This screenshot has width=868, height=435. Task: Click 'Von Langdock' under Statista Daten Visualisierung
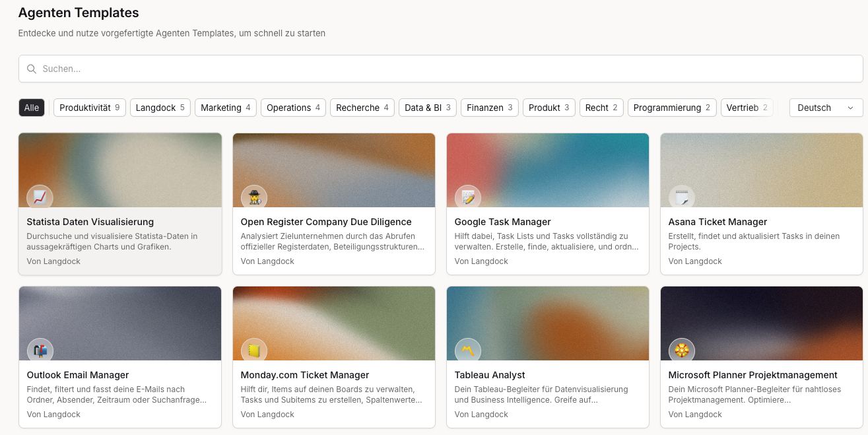pyautogui.click(x=53, y=261)
